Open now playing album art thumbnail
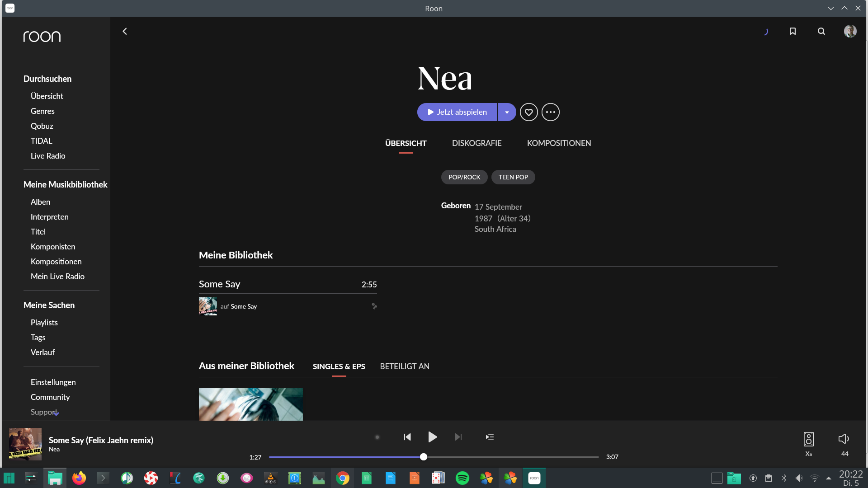868x488 pixels. tap(25, 444)
